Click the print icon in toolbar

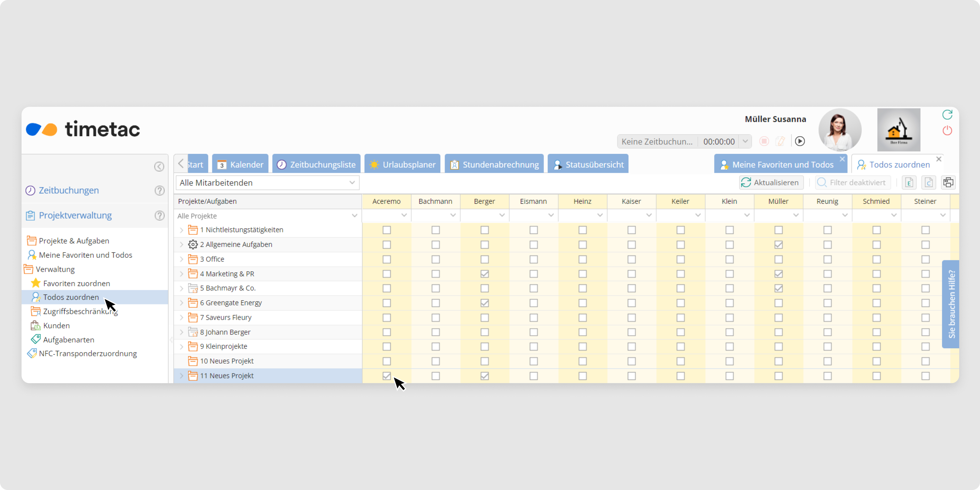pos(948,183)
